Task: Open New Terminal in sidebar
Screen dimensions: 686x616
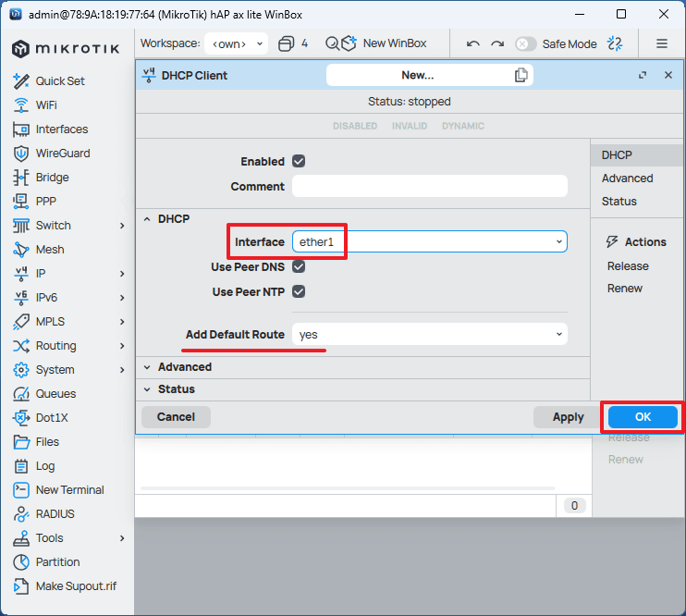Action: [69, 490]
